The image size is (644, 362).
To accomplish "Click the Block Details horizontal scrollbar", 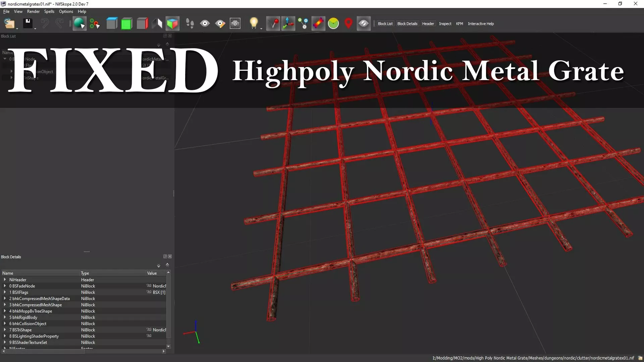I will pyautogui.click(x=45, y=351).
